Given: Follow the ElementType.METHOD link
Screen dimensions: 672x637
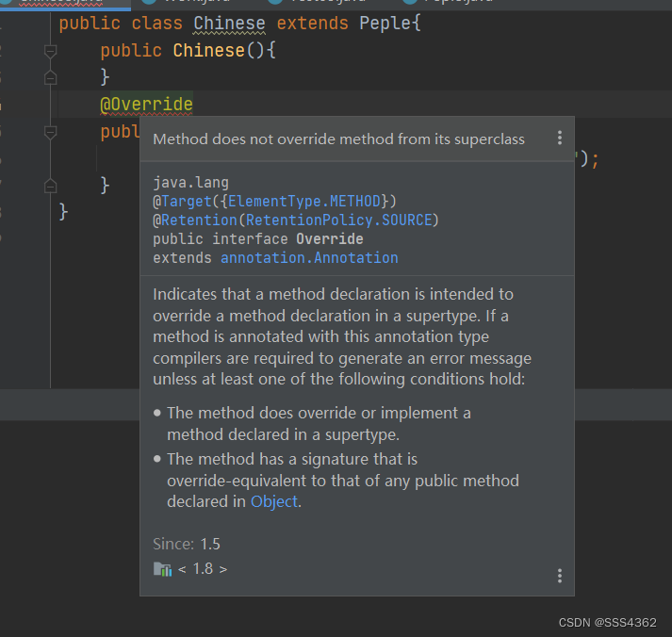Looking at the screenshot, I should click(304, 202).
